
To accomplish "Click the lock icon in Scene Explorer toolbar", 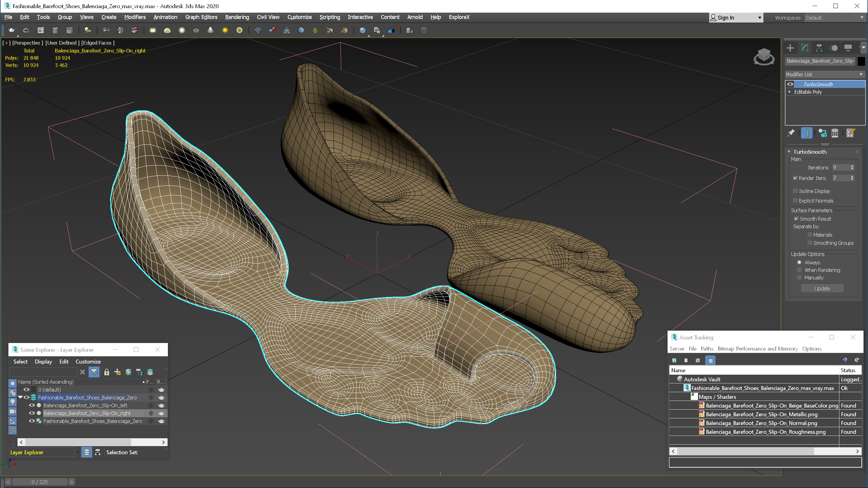I will point(106,372).
